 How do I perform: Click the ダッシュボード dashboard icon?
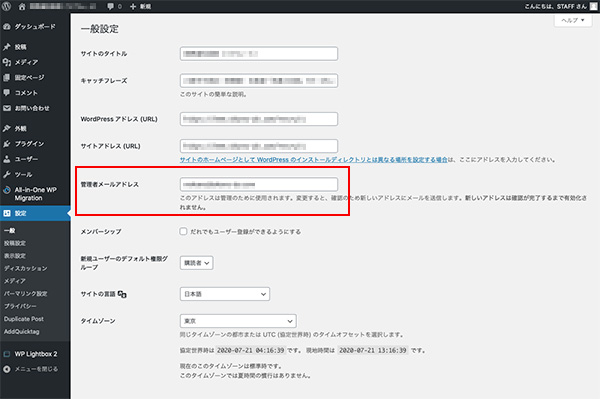click(7, 26)
